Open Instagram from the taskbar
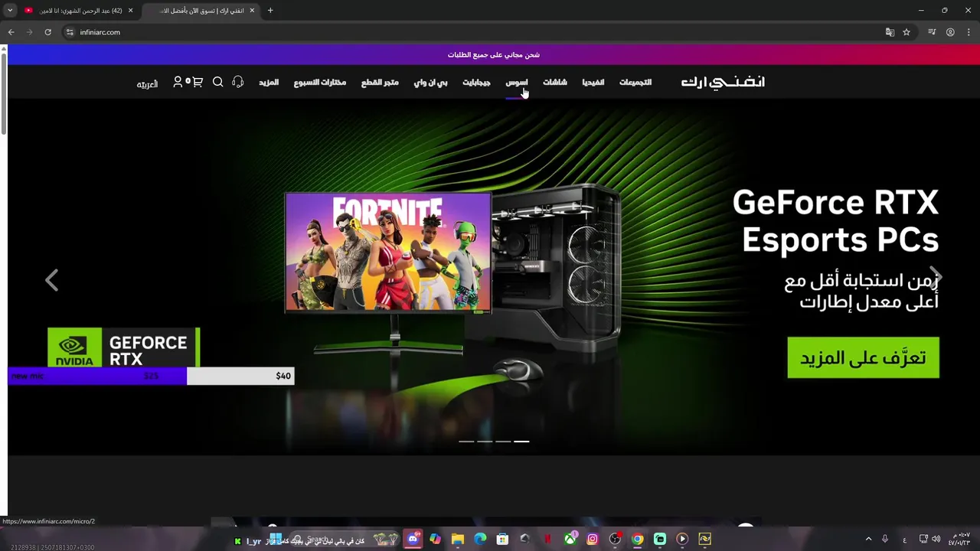 pos(593,539)
